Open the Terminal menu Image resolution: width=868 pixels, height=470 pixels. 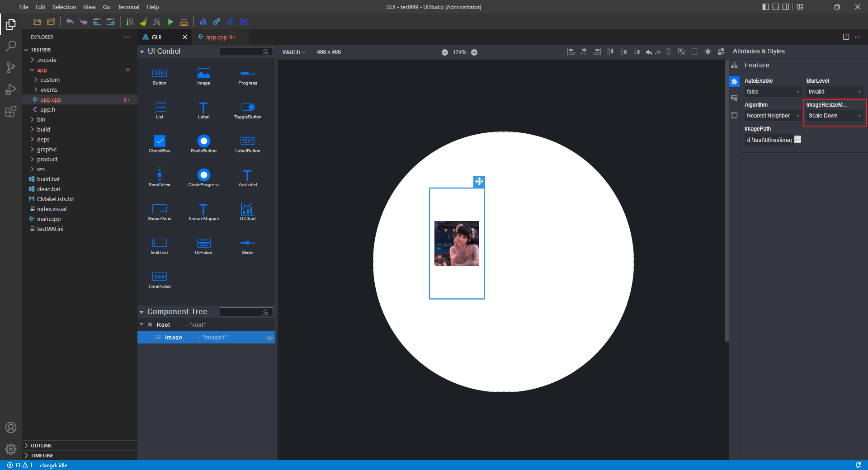point(128,7)
